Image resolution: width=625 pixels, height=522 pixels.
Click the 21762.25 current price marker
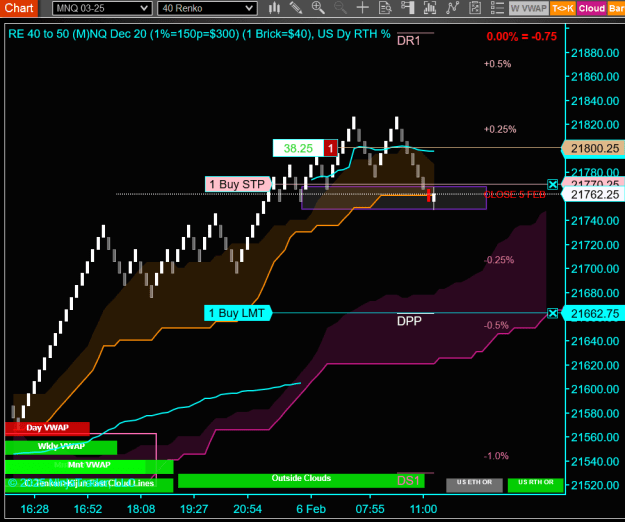(x=594, y=195)
